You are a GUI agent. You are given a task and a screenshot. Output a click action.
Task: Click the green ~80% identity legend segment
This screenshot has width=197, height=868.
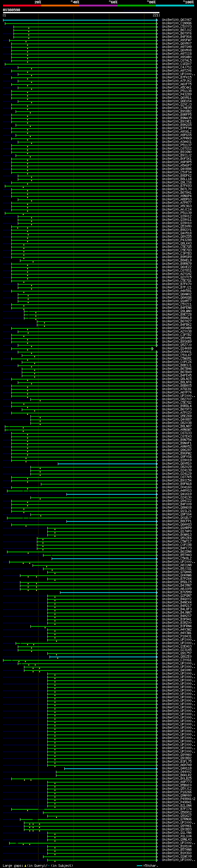[x=137, y=6]
